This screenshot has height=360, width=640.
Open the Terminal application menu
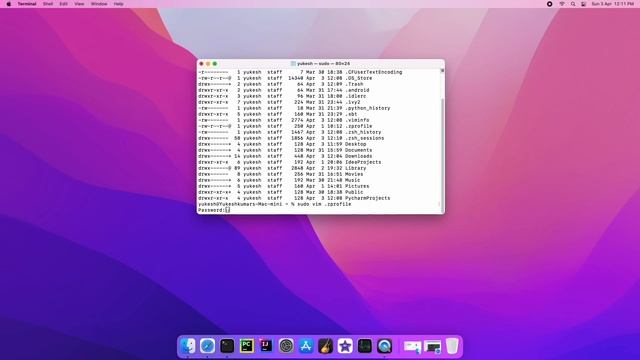[27, 4]
